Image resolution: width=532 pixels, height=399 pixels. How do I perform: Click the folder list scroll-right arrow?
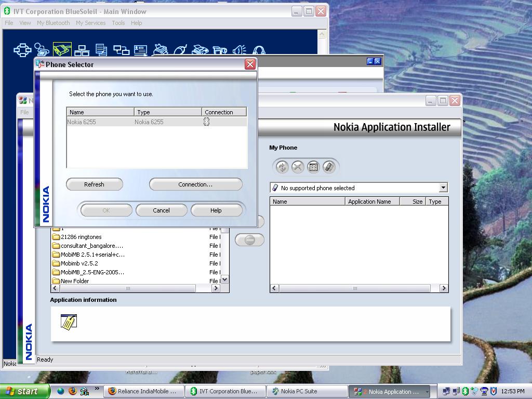pyautogui.click(x=216, y=288)
